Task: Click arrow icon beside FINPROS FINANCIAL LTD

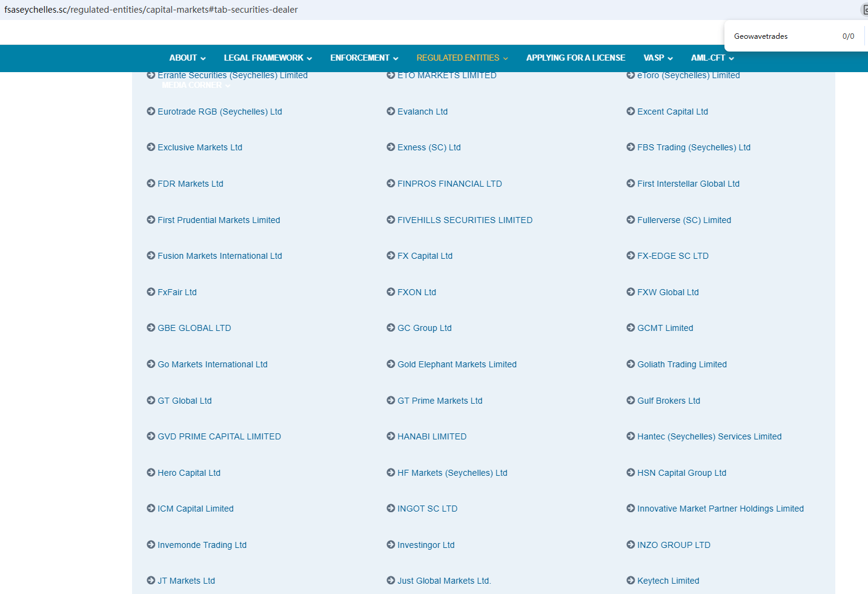Action: pyautogui.click(x=391, y=184)
